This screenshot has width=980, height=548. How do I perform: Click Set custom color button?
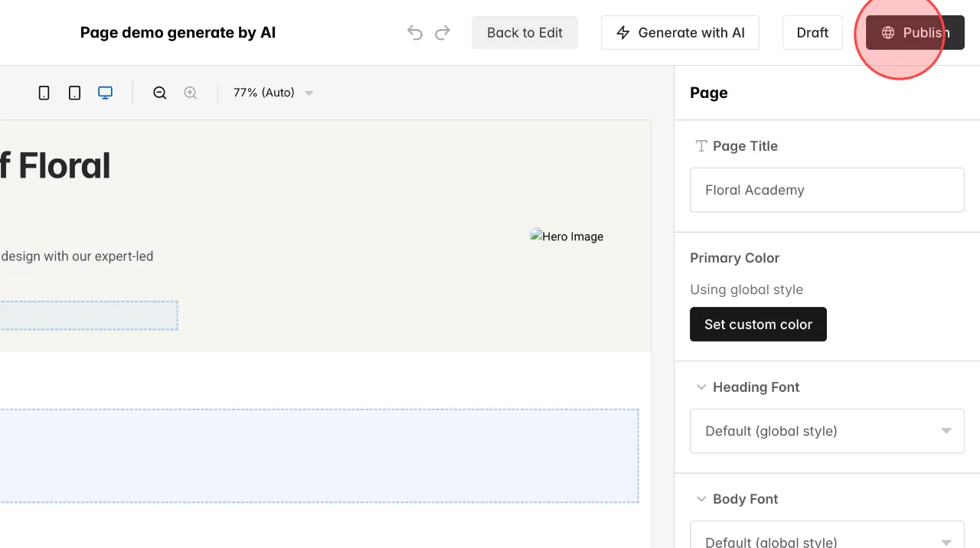(x=758, y=325)
